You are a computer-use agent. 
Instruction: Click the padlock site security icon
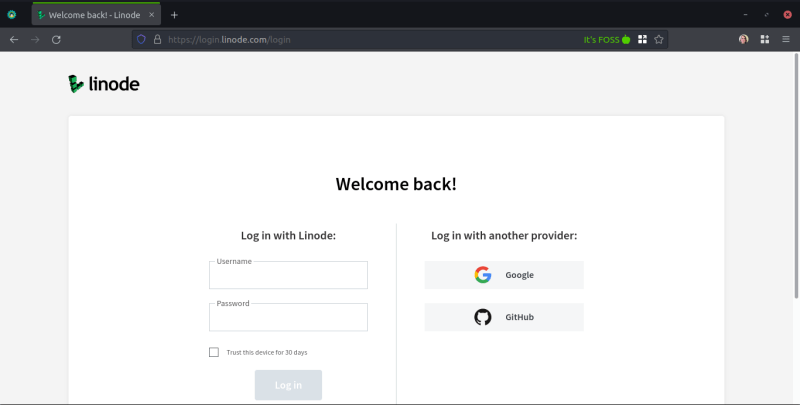pos(157,39)
